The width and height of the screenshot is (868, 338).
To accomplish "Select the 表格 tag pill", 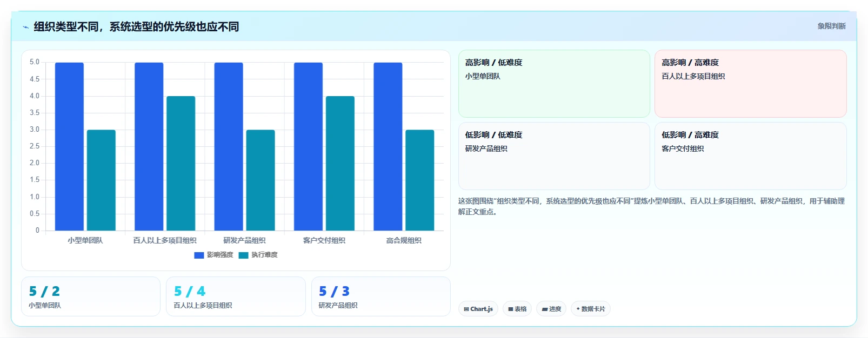I will (517, 309).
